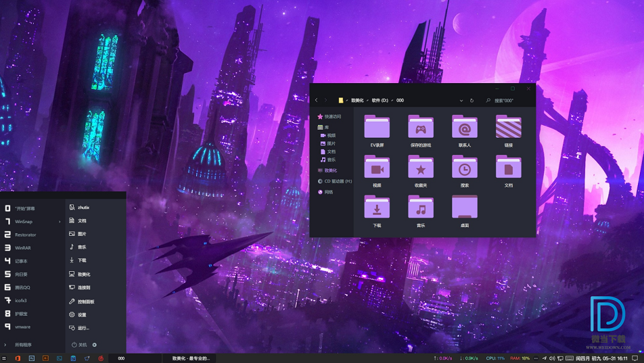This screenshot has width=644, height=363.
Task: Select CD 驱动器 (H:) in sidebar
Action: (335, 181)
